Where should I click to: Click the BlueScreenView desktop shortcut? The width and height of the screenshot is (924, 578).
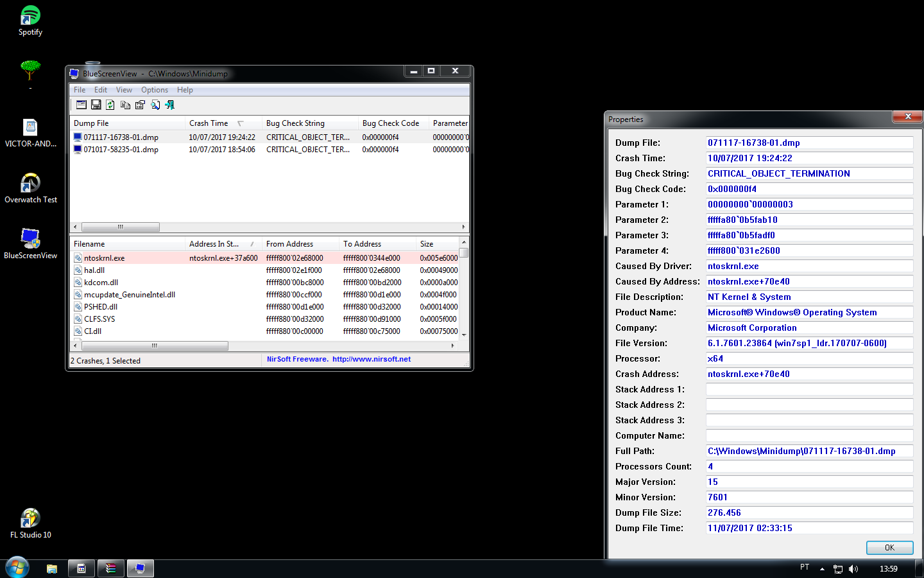30,244
